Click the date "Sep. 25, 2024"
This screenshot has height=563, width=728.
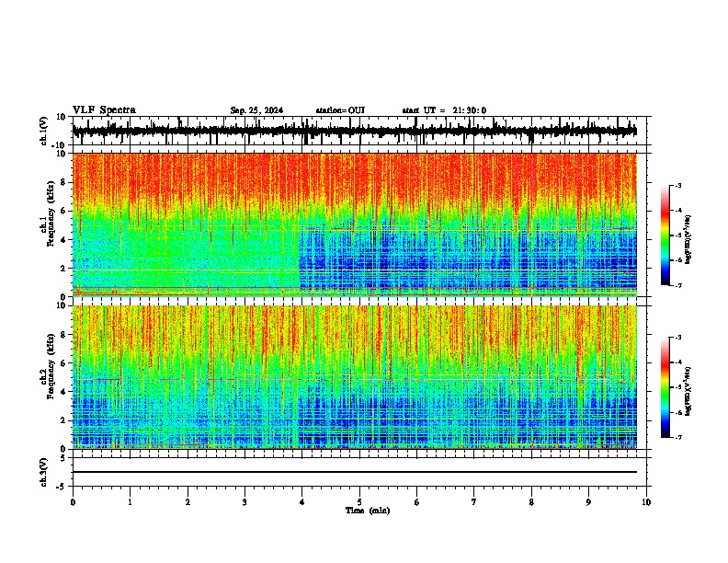point(256,110)
